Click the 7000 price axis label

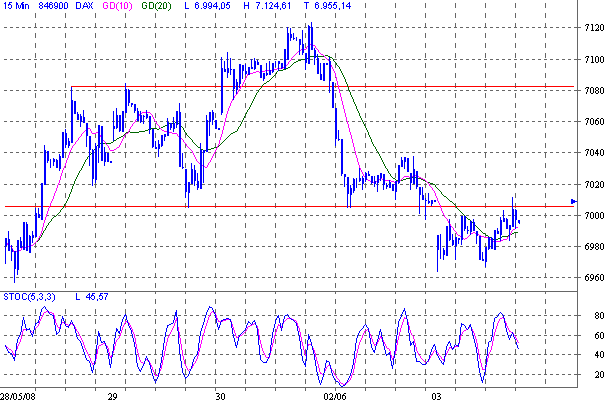point(594,216)
